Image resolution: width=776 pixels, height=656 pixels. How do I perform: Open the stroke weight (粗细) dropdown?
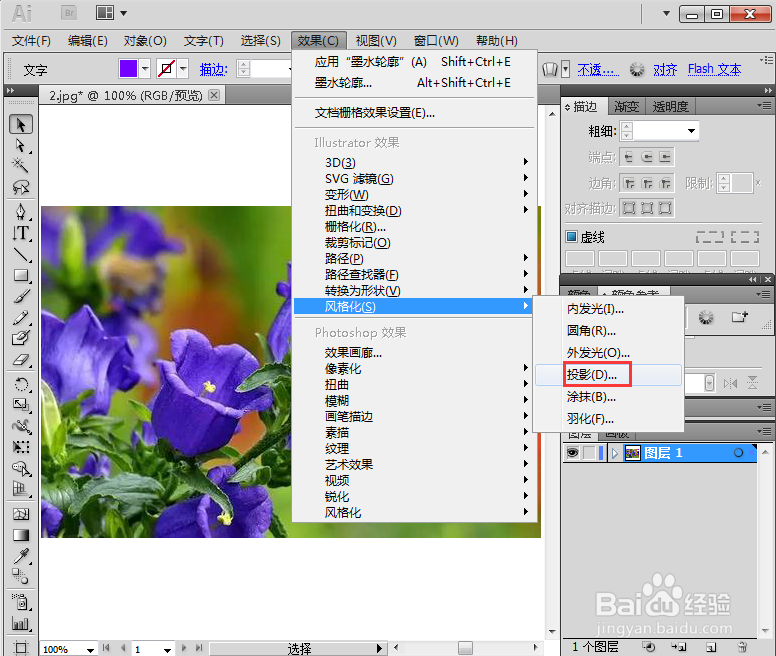691,131
